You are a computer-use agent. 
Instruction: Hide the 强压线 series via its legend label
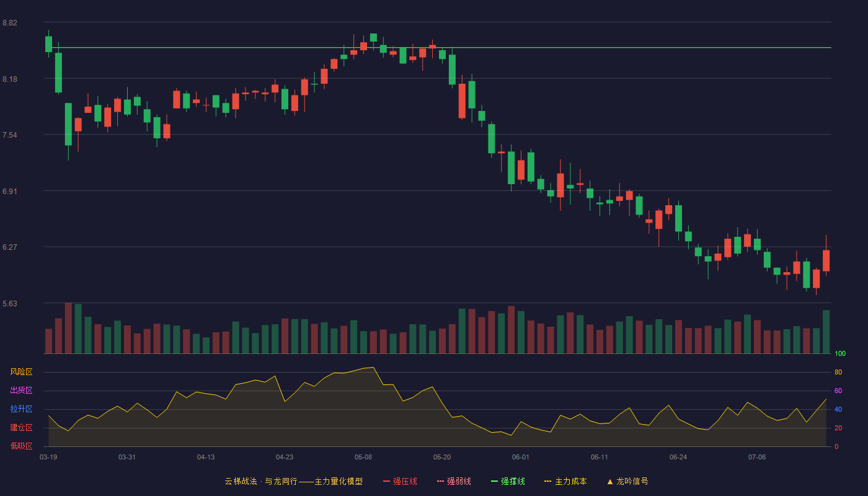click(405, 481)
